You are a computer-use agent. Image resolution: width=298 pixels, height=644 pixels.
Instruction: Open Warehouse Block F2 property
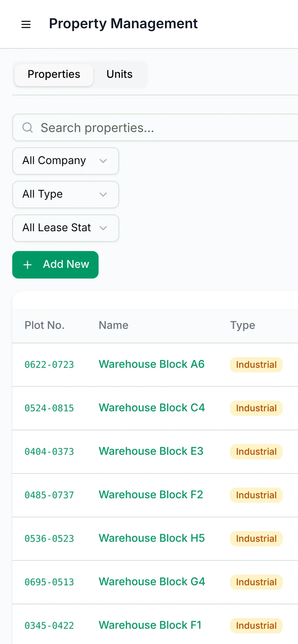coord(151,494)
